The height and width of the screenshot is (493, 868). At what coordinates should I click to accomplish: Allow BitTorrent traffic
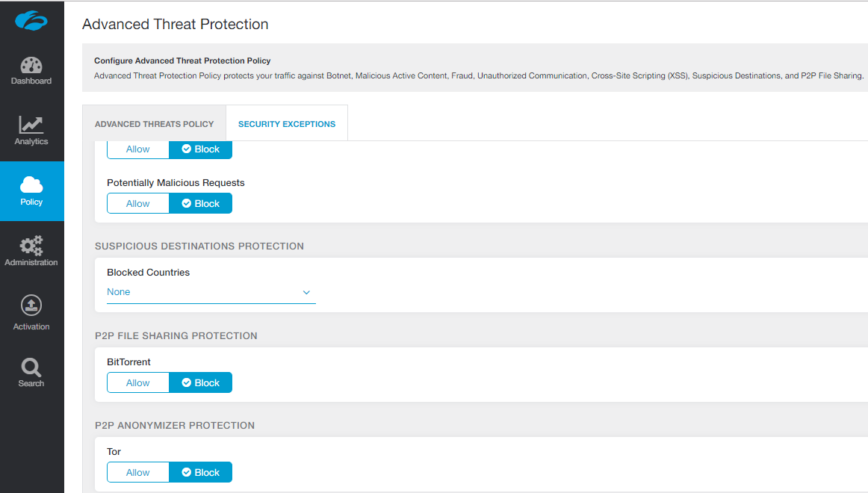[x=138, y=382]
